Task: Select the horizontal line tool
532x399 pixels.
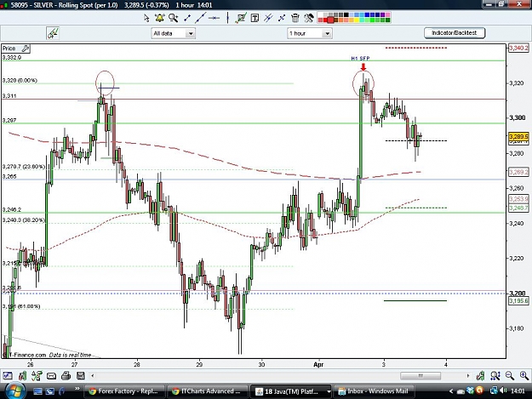Action: coord(214,18)
